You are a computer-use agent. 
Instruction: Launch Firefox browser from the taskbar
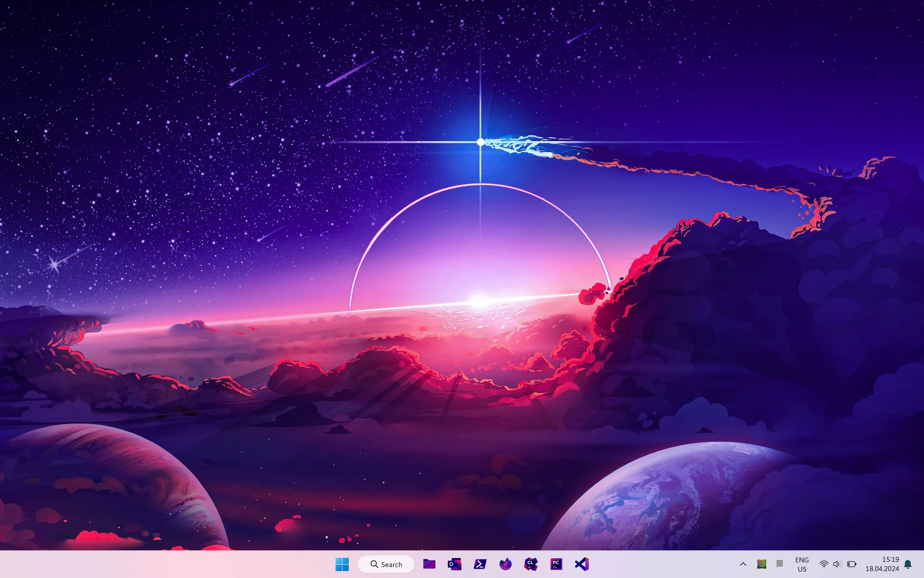pyautogui.click(x=506, y=564)
